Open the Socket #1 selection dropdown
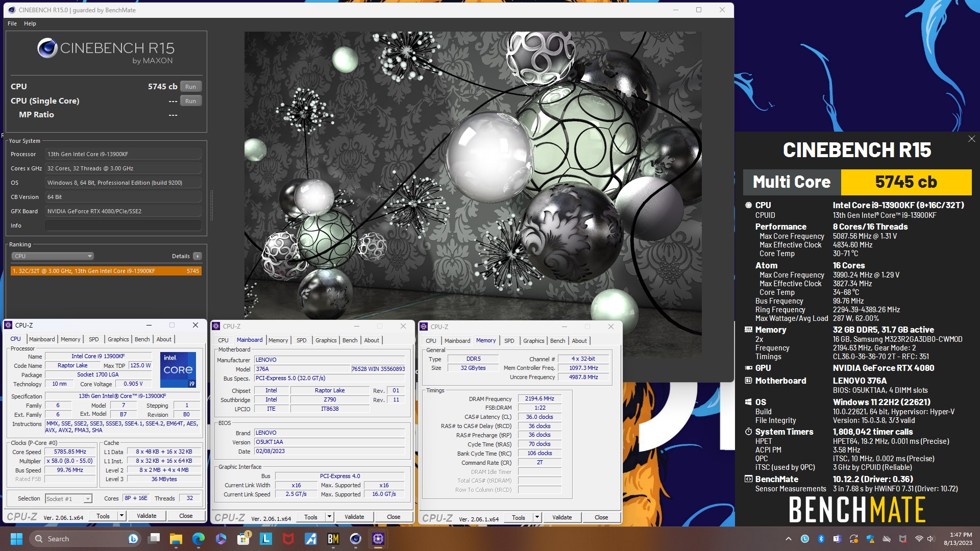Screen dimensions: 980x551 tap(68, 498)
